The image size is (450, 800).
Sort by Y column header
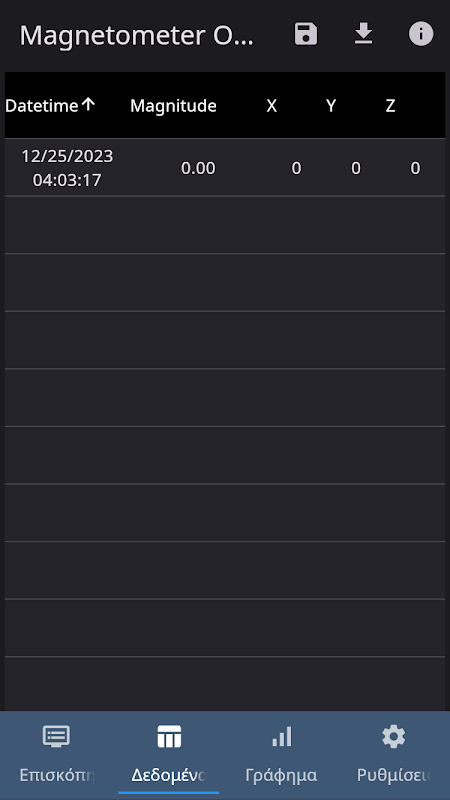331,106
